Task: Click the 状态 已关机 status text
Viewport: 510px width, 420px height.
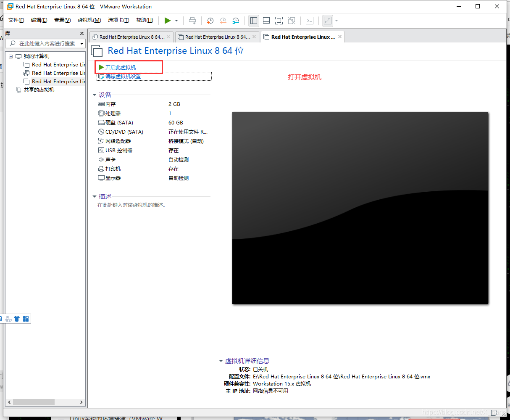Action: (x=260, y=370)
